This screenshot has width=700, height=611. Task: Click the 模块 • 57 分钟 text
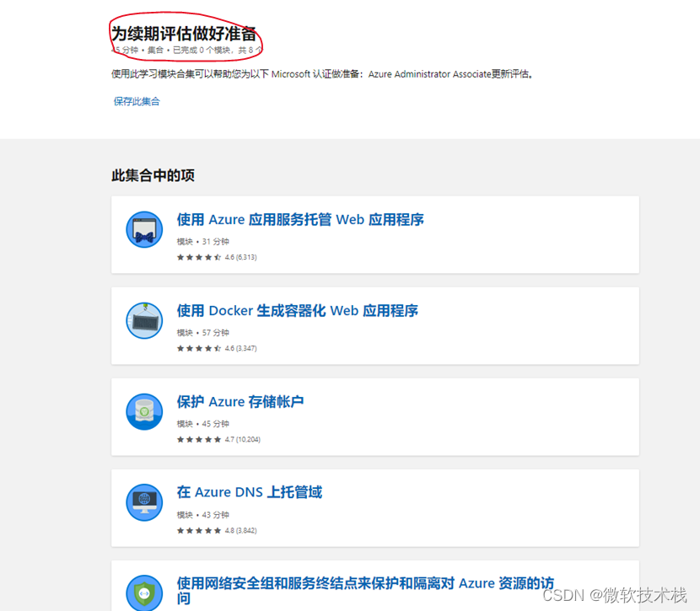(202, 333)
